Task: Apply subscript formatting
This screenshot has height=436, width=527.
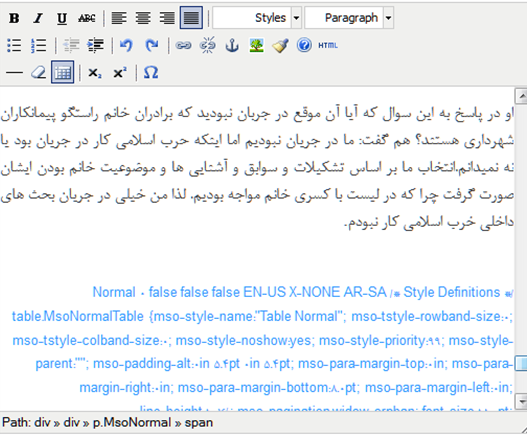Action: (x=95, y=73)
